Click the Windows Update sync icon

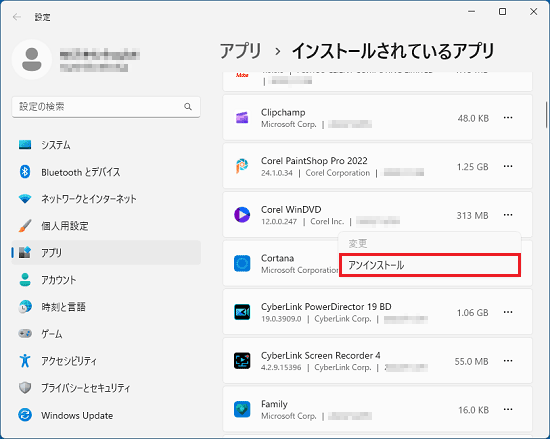[25, 415]
